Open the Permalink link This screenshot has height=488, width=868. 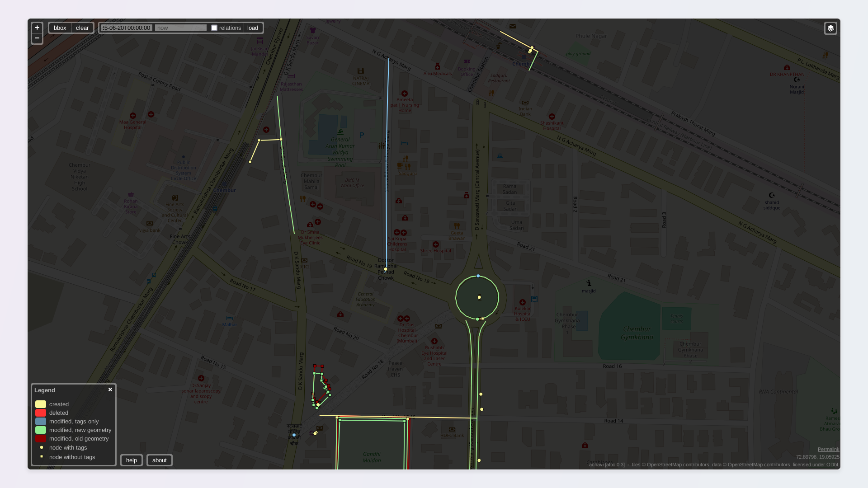point(828,449)
